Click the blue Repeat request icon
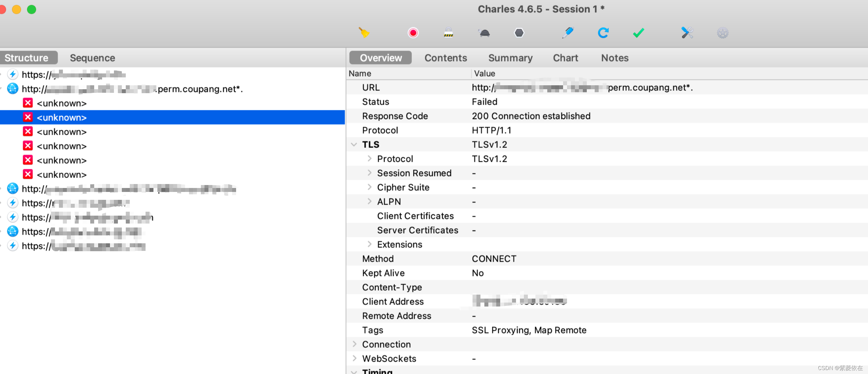The width and height of the screenshot is (868, 374). (x=603, y=33)
